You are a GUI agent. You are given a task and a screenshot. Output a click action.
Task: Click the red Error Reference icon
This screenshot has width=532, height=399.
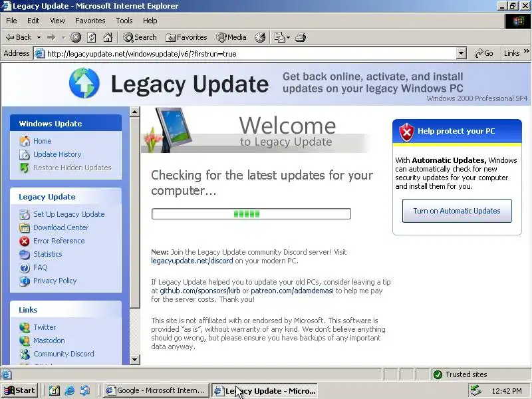click(x=25, y=241)
